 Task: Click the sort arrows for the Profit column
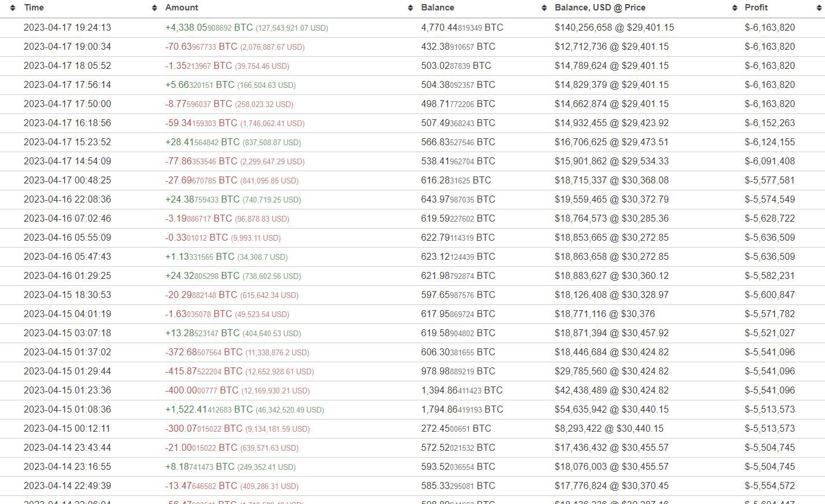tap(819, 8)
